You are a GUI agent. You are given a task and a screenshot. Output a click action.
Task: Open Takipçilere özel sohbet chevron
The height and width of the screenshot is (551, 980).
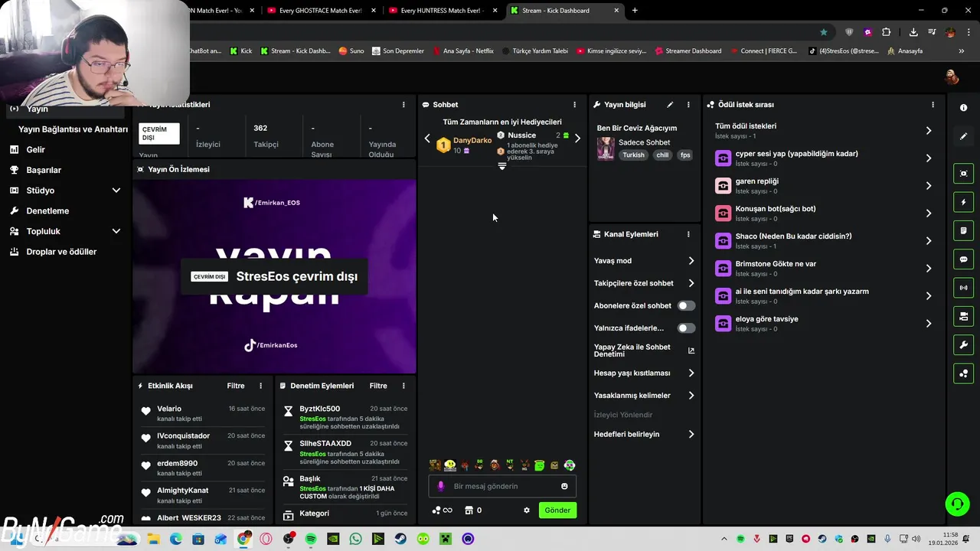[x=691, y=283]
